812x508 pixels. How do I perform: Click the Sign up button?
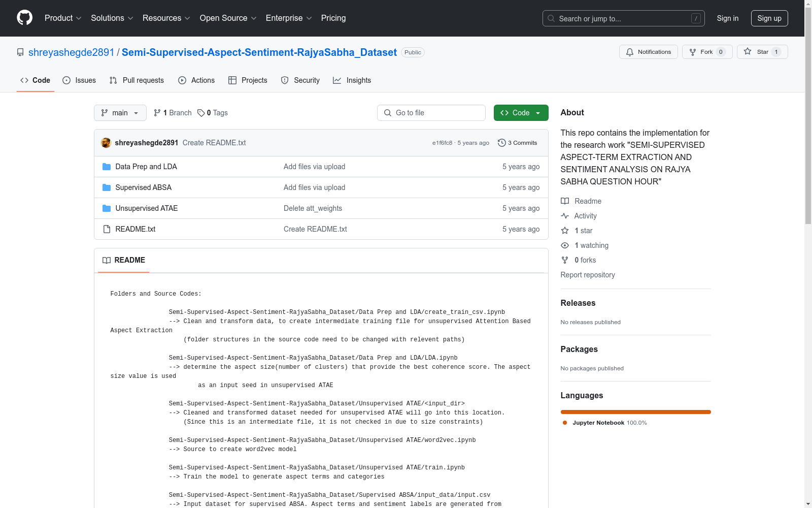click(x=769, y=18)
